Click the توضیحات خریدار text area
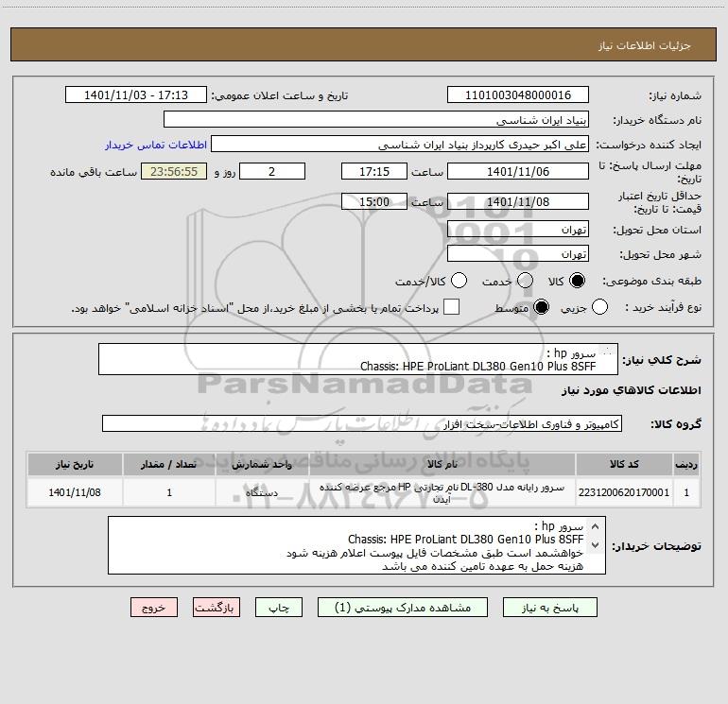Viewport: 728px width, 704px height. (x=356, y=545)
